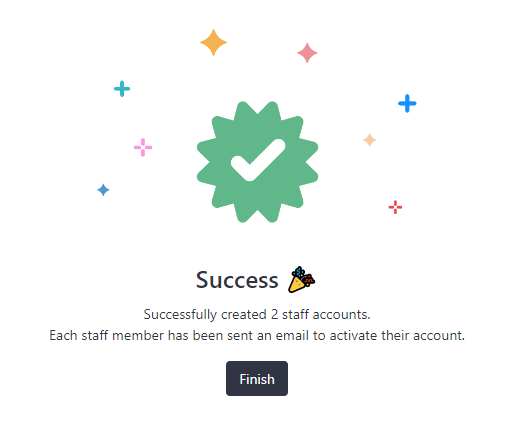522x442 pixels.
Task: Click the teal plus sparkle
Action: click(122, 89)
